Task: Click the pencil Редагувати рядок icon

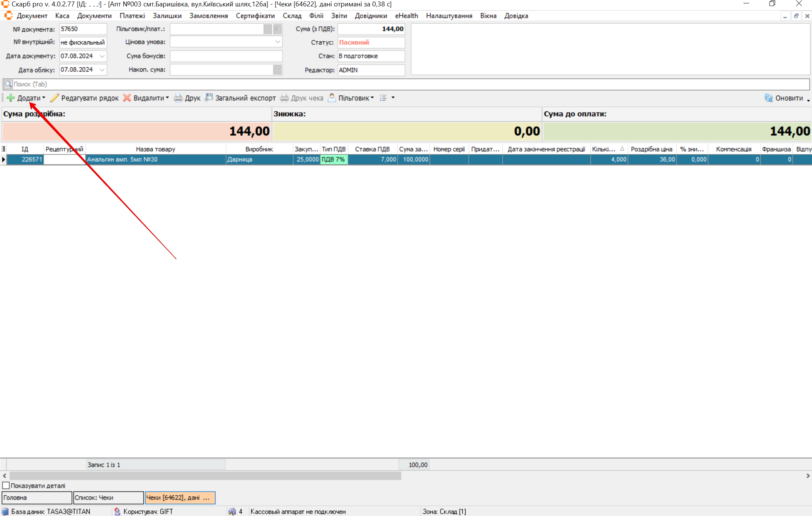Action: coord(55,98)
